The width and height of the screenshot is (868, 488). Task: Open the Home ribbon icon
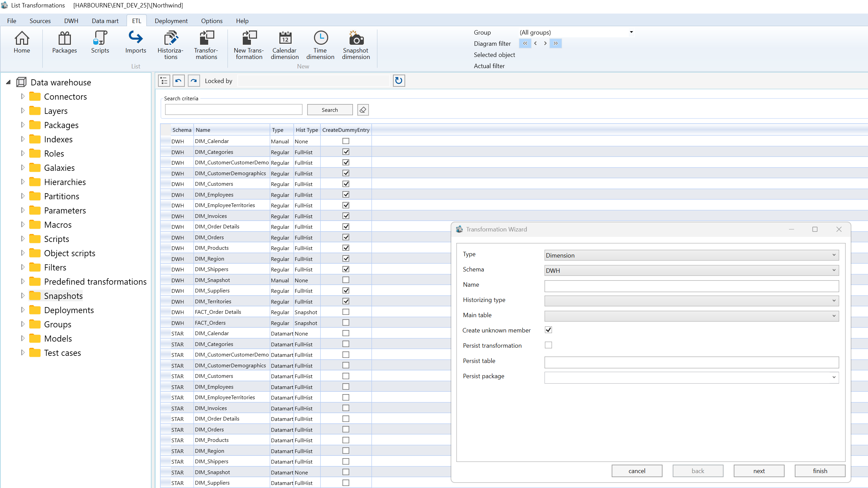pyautogui.click(x=22, y=42)
